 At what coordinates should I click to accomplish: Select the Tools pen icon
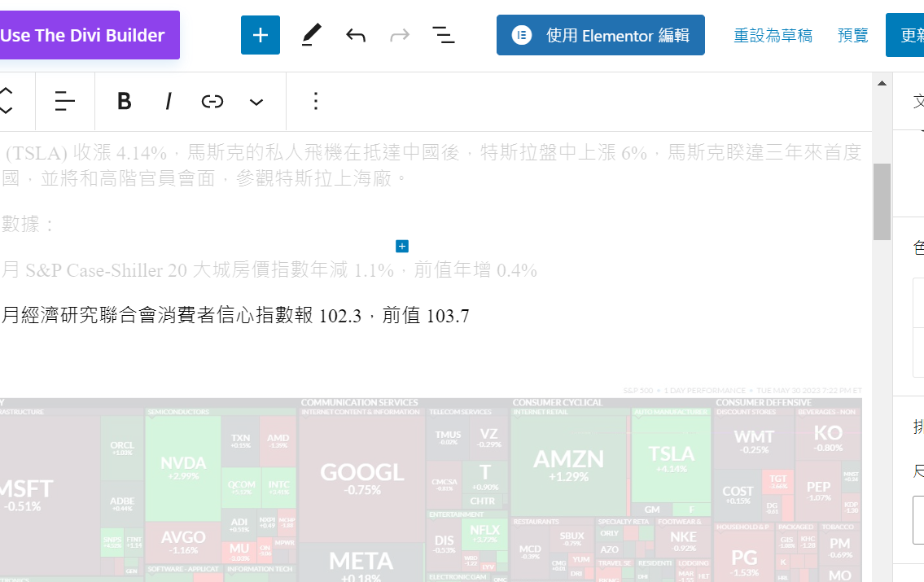click(x=311, y=35)
